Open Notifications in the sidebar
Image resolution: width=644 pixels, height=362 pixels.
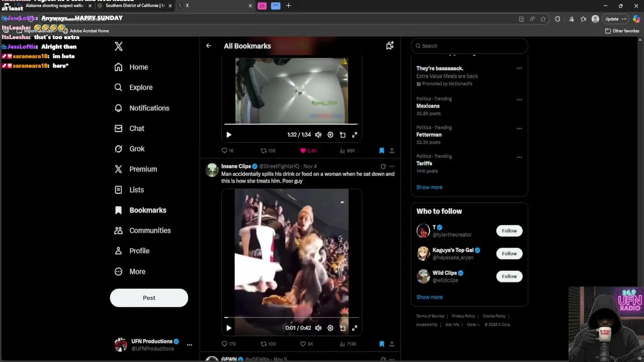(x=142, y=108)
